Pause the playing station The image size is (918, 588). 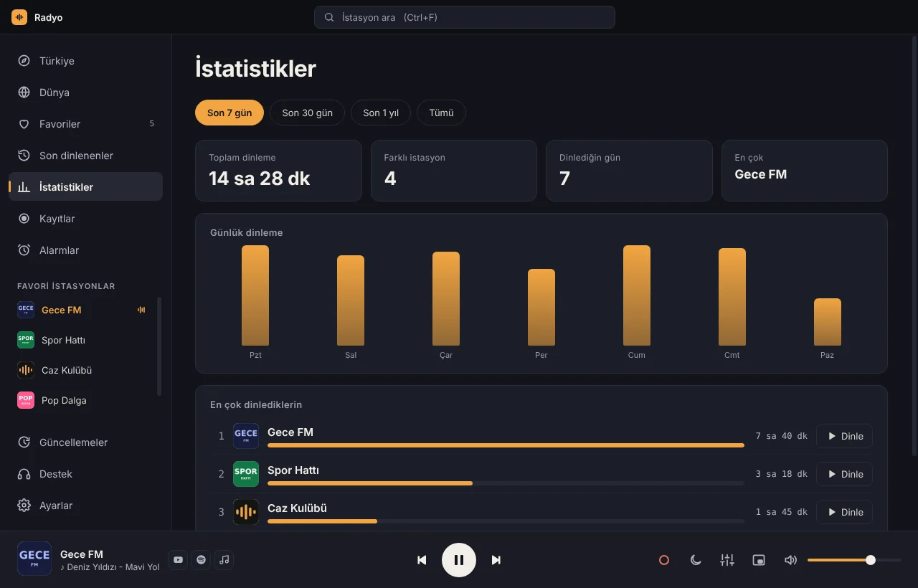(459, 560)
